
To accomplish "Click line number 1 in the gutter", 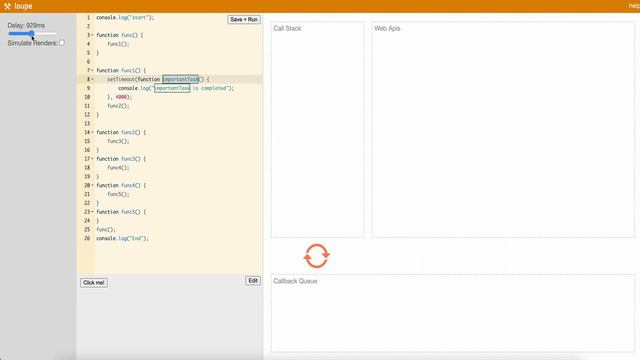I will (88, 18).
